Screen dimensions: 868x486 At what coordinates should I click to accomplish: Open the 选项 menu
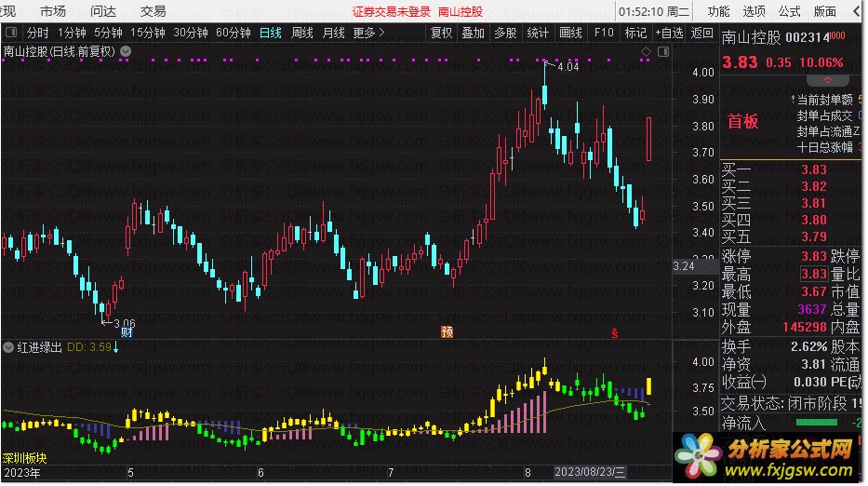(x=754, y=11)
